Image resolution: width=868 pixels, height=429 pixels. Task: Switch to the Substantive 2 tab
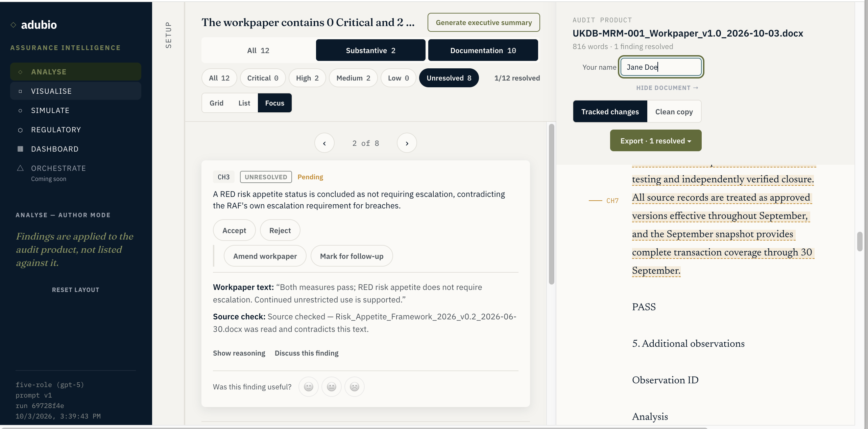tap(370, 50)
